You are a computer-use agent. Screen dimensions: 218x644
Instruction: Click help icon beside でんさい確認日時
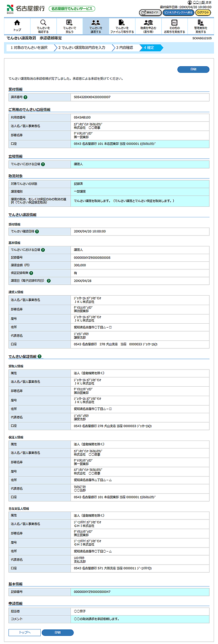[x=37, y=232]
